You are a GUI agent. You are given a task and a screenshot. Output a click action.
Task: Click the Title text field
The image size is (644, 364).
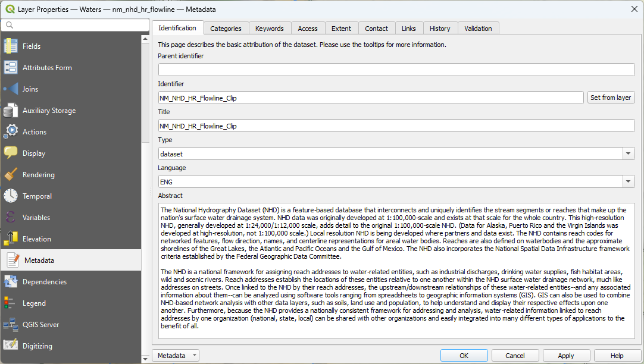tap(396, 125)
